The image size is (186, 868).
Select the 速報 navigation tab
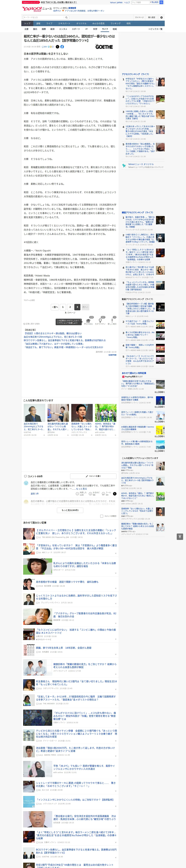(38, 24)
